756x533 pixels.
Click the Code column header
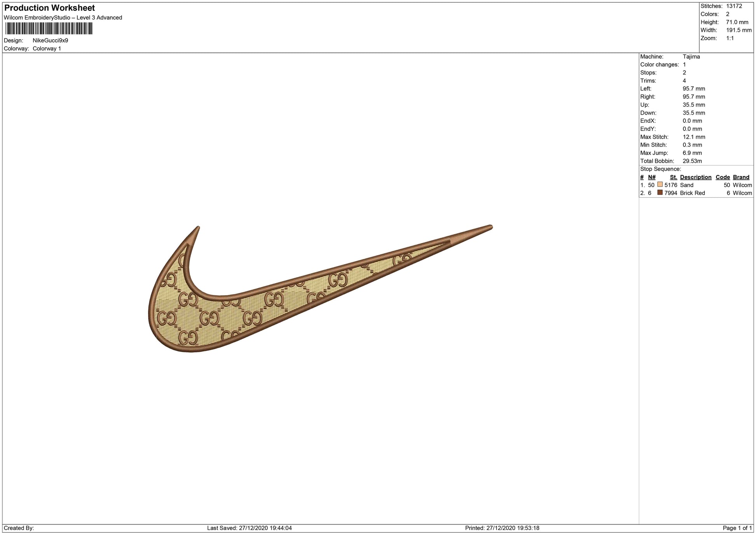(723, 177)
